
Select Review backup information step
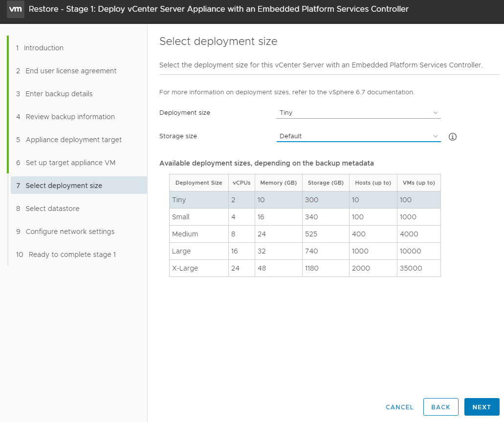[70, 117]
